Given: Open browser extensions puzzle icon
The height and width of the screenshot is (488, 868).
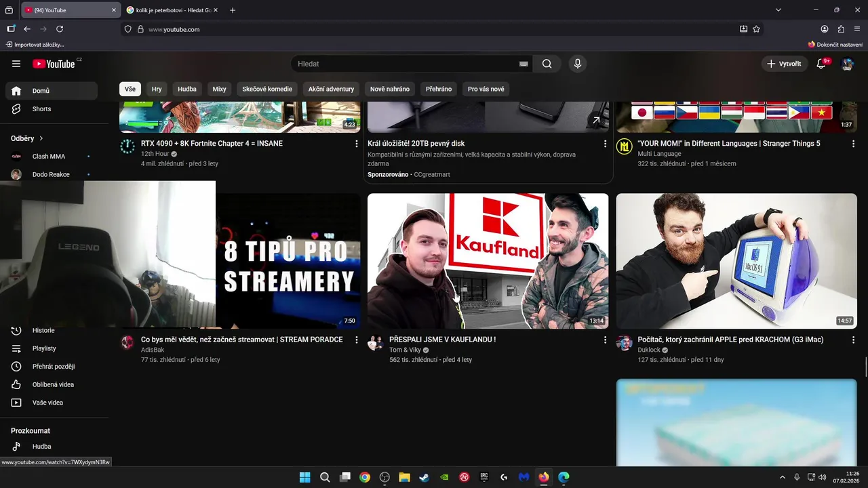Looking at the screenshot, I should [841, 29].
